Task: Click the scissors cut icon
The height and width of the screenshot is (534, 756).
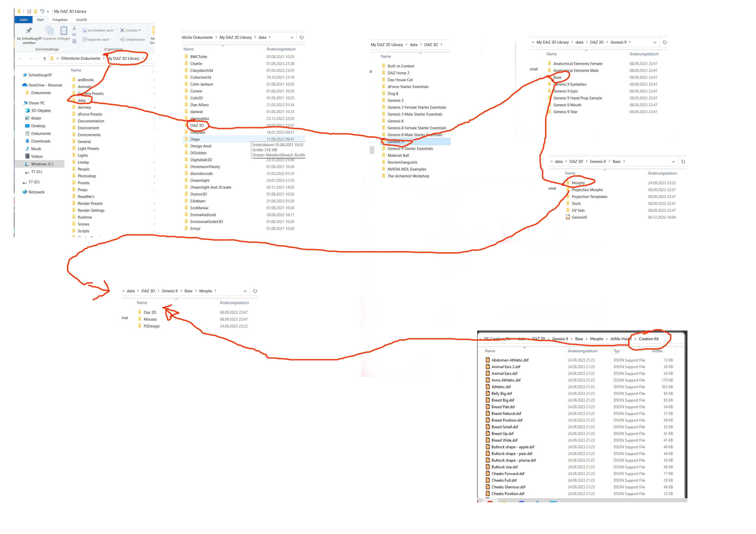Action: click(74, 28)
